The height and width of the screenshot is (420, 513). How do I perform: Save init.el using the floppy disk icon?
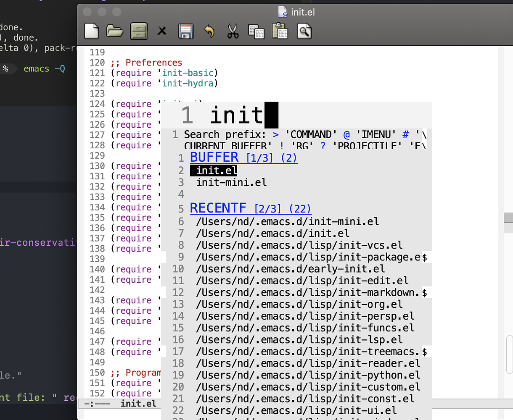[x=185, y=31]
